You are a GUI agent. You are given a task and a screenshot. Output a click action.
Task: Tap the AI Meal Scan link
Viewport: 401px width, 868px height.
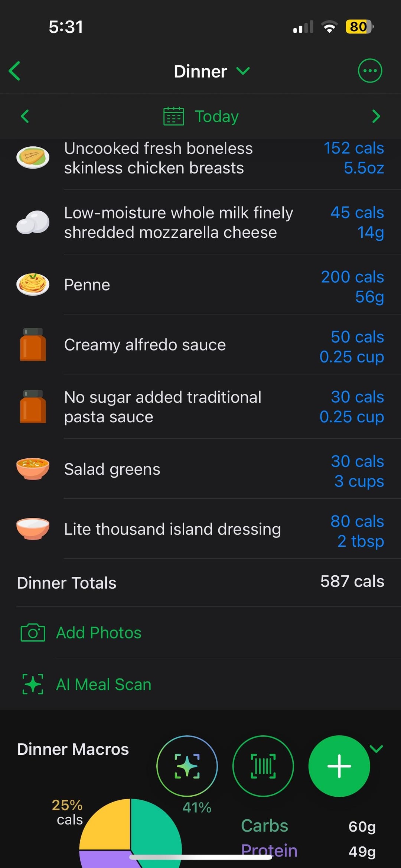click(104, 684)
